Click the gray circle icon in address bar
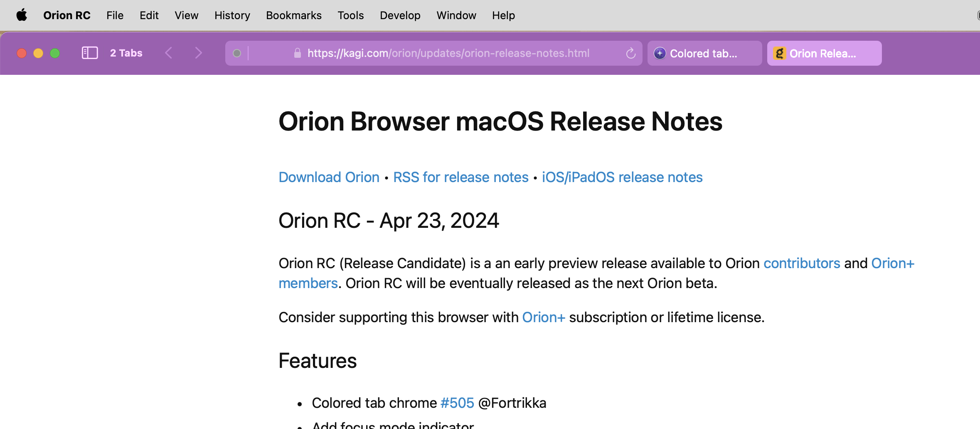Image resolution: width=980 pixels, height=429 pixels. click(237, 53)
